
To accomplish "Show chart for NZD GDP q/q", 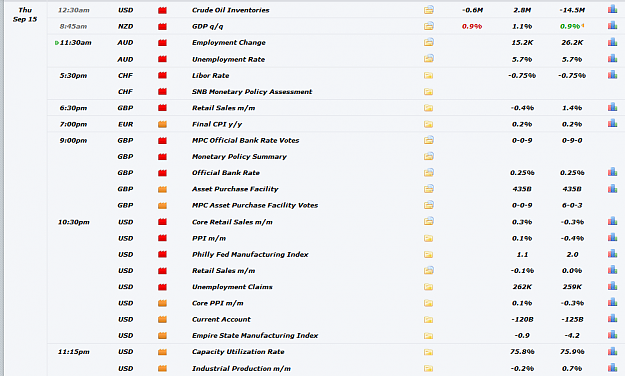I will 612,26.
